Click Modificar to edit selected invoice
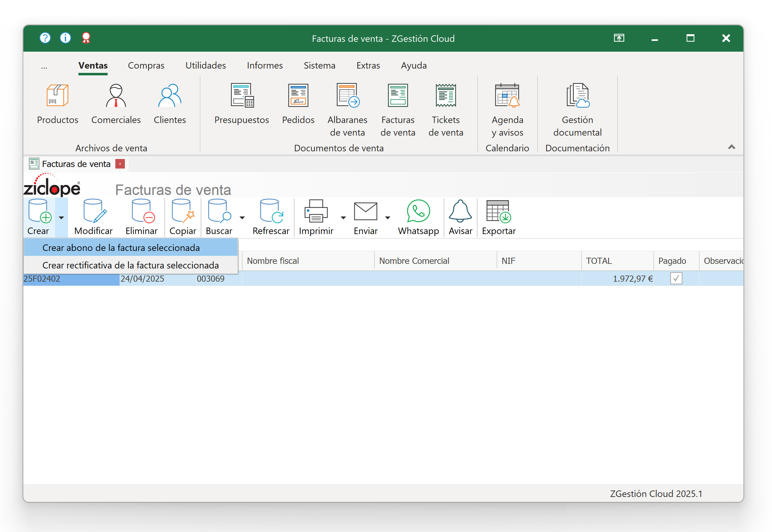This screenshot has height=532, width=772. [94, 217]
